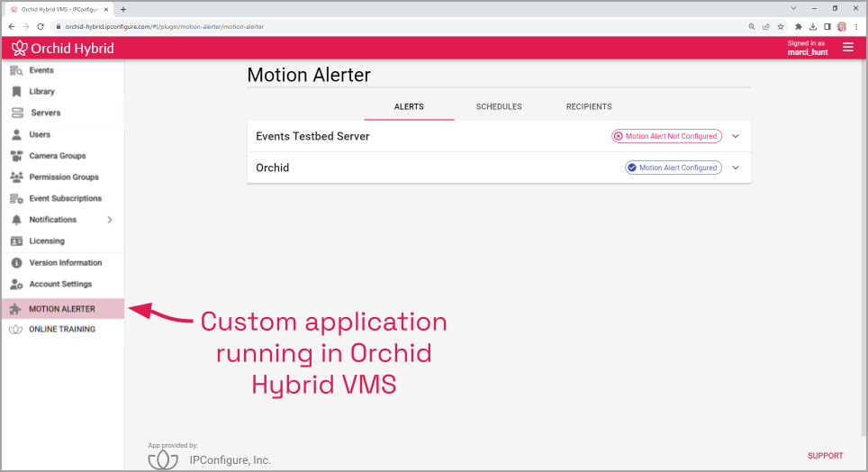This screenshot has height=472, width=868.
Task: Select the Orchid Hybrid VMS browser tab
Action: 59,9
